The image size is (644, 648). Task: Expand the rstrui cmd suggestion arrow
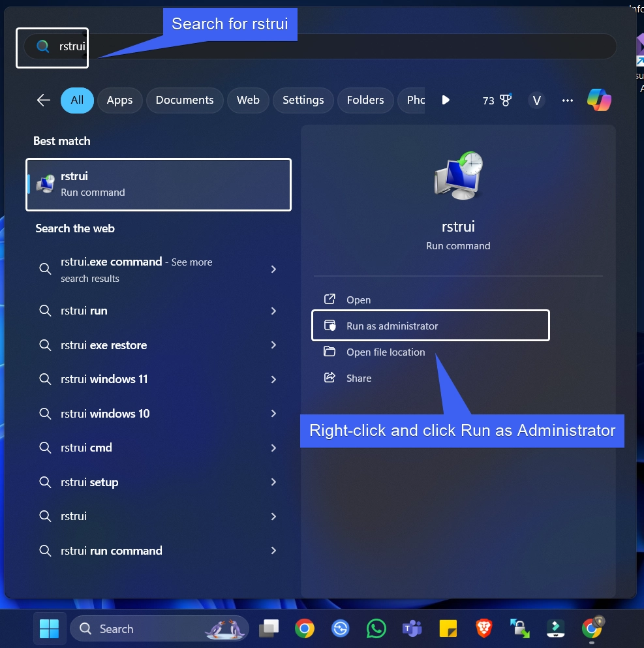273,448
